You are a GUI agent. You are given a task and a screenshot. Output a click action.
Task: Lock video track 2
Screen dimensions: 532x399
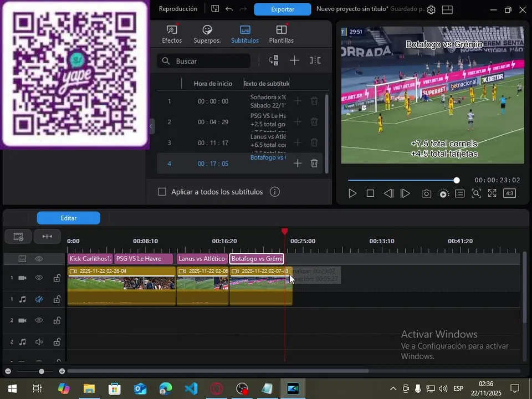pos(57,320)
